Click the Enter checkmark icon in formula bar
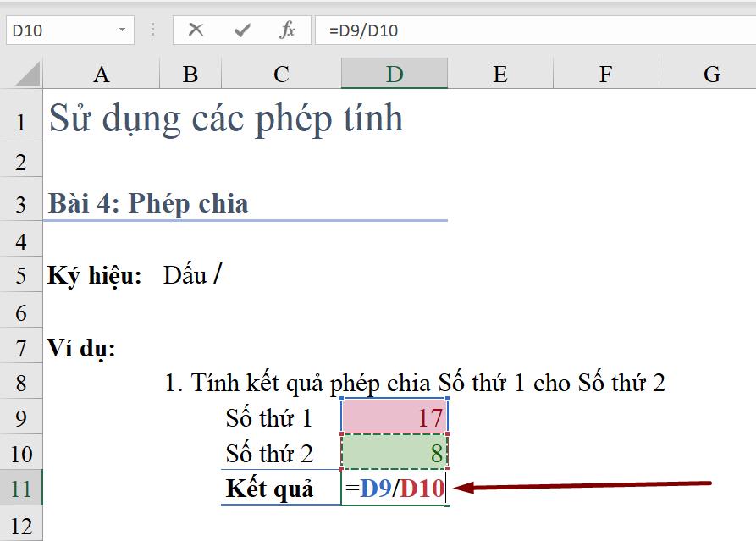 (x=241, y=30)
